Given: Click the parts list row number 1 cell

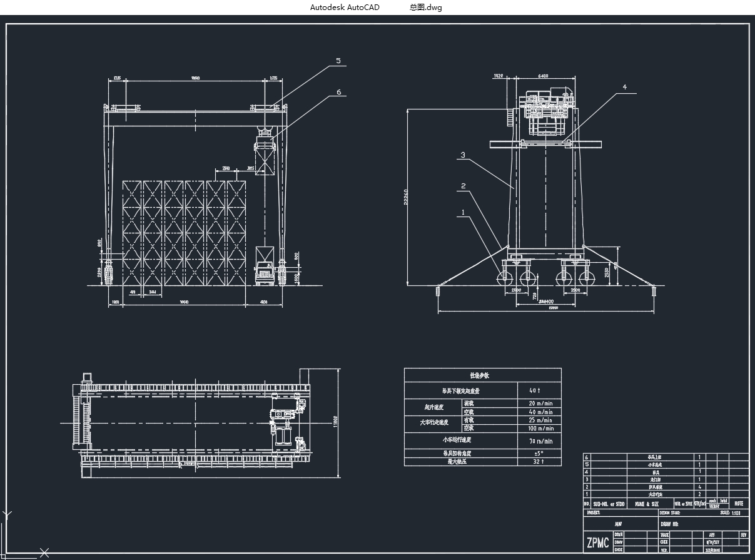Looking at the screenshot, I should tap(587, 494).
